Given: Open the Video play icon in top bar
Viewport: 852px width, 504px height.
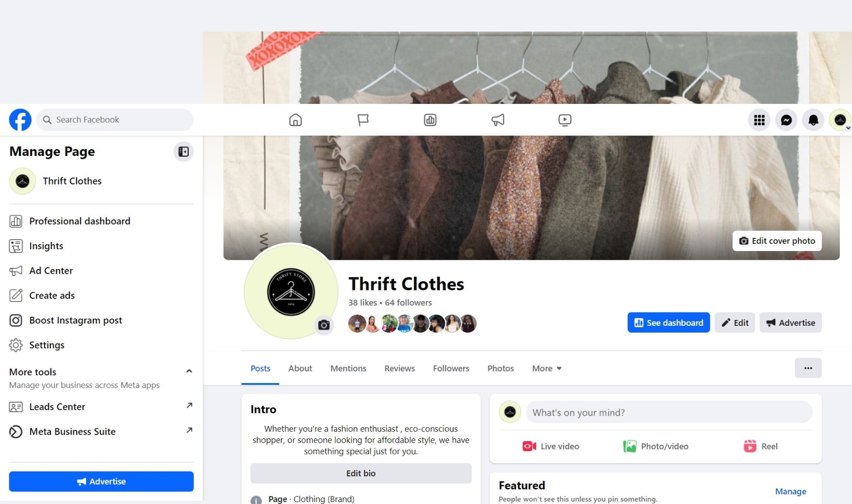Looking at the screenshot, I should tap(565, 120).
